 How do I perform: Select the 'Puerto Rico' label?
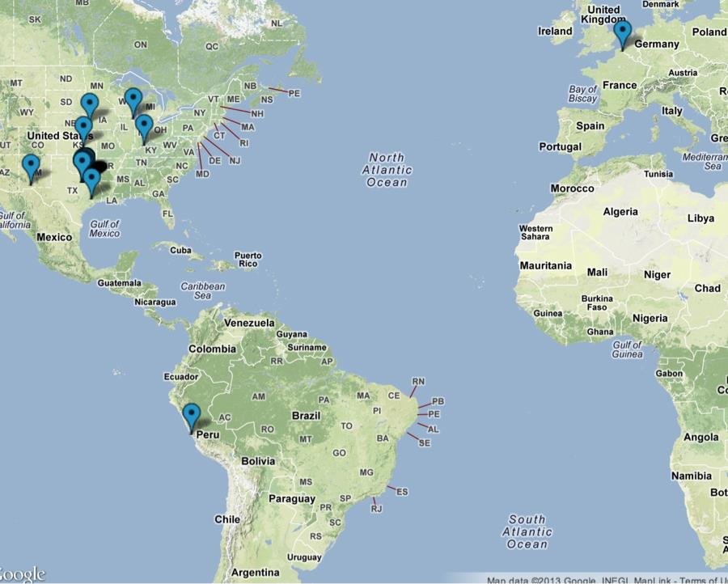click(248, 260)
